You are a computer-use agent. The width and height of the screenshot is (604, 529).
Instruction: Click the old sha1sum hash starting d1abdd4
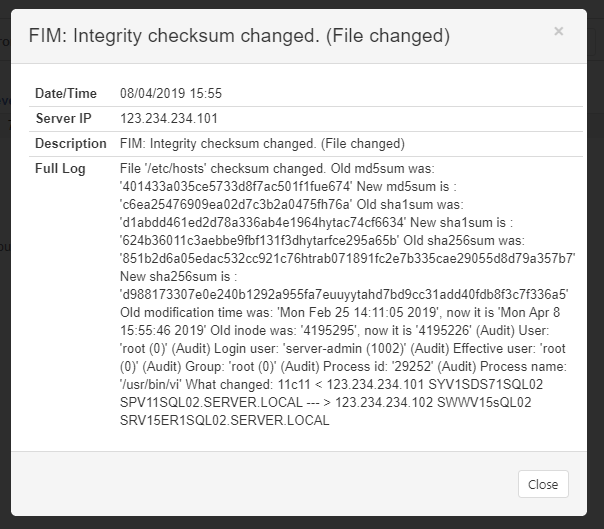(263, 222)
